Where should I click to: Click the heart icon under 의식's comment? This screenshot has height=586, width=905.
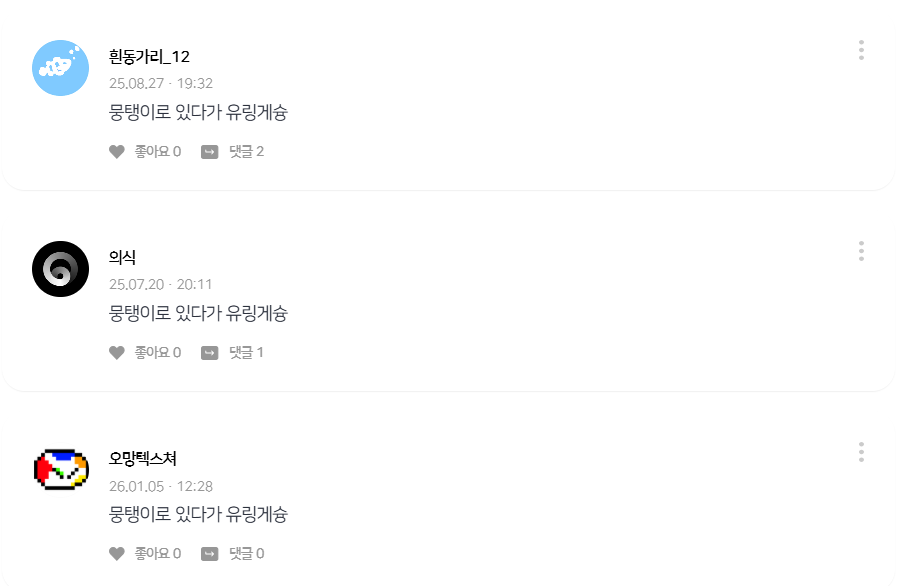116,352
